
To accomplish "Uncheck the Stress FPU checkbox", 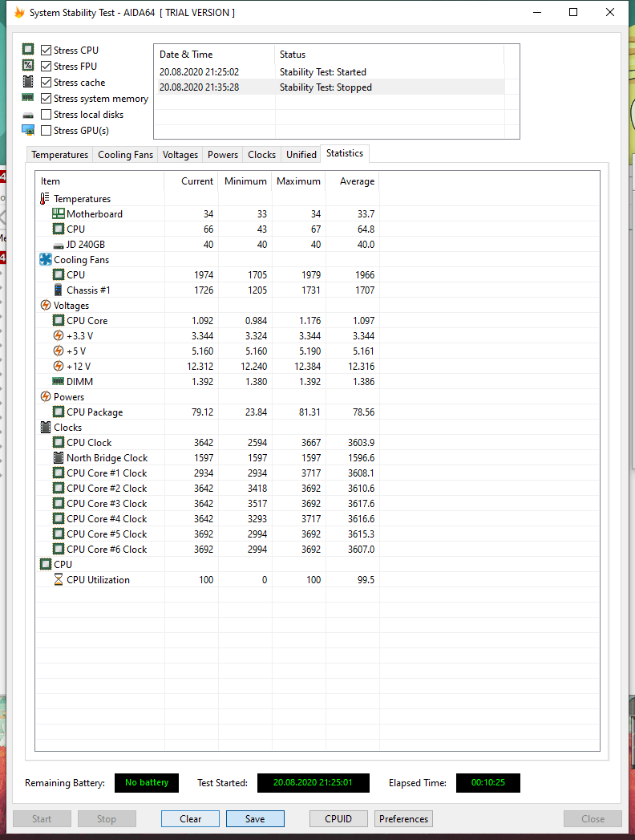I will click(46, 66).
